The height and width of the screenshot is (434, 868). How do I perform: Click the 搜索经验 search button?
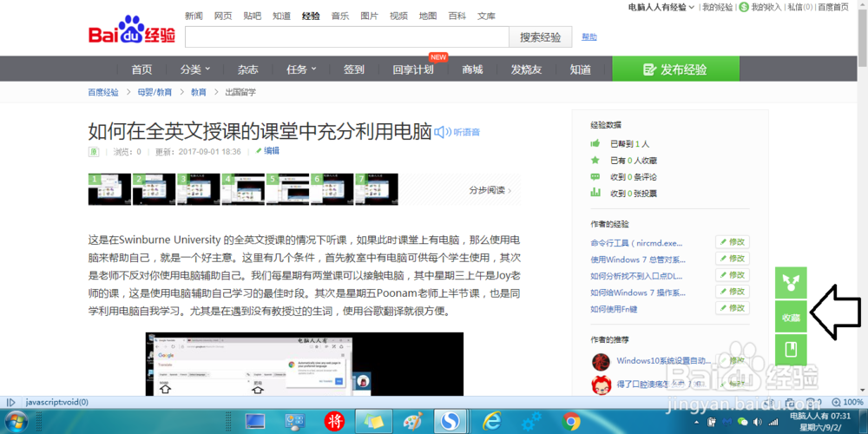click(540, 37)
